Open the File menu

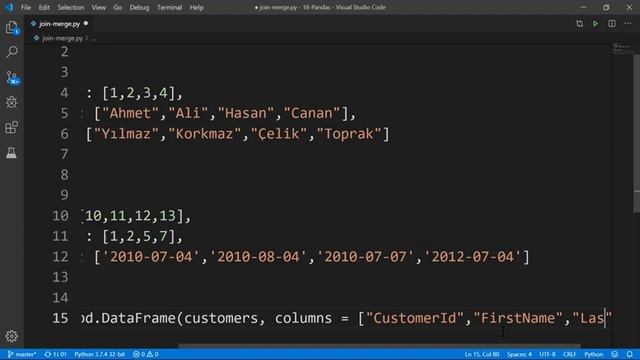(26, 7)
